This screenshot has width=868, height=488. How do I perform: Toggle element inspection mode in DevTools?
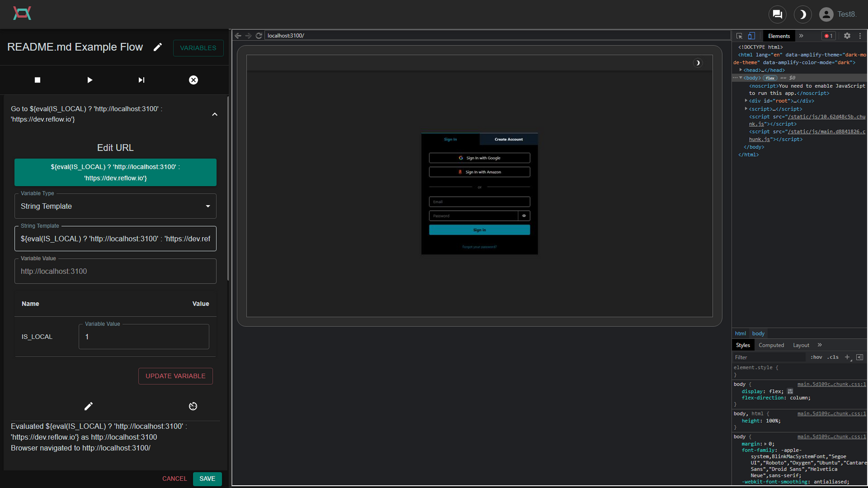[739, 36]
